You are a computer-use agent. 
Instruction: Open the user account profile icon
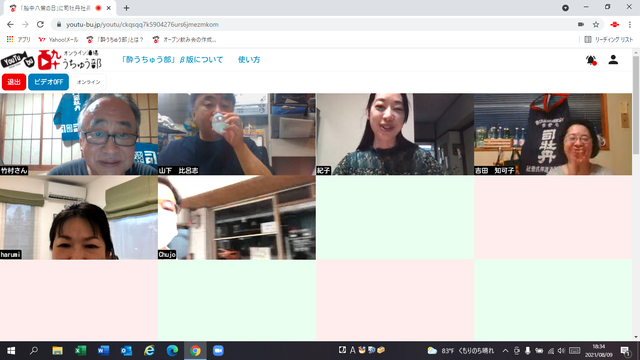(x=613, y=60)
